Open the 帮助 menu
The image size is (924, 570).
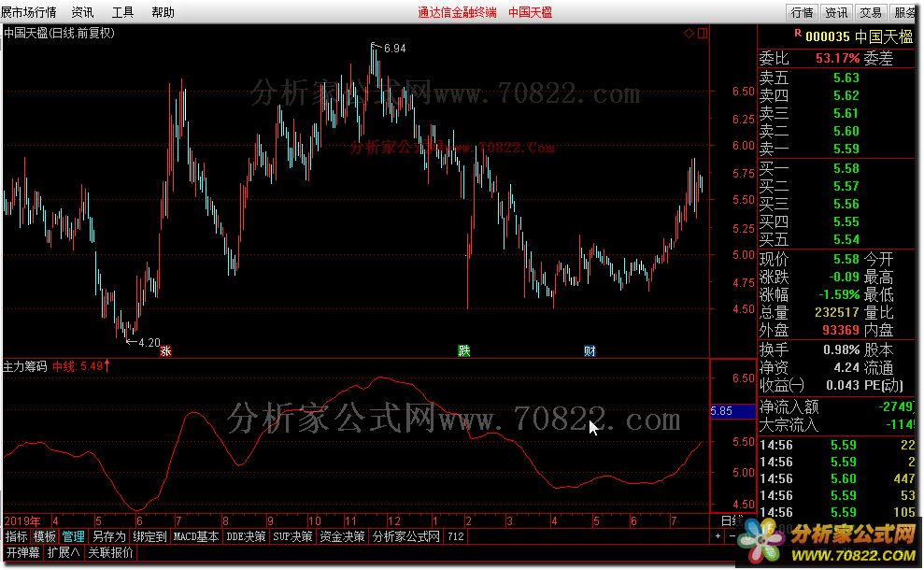click(x=163, y=12)
